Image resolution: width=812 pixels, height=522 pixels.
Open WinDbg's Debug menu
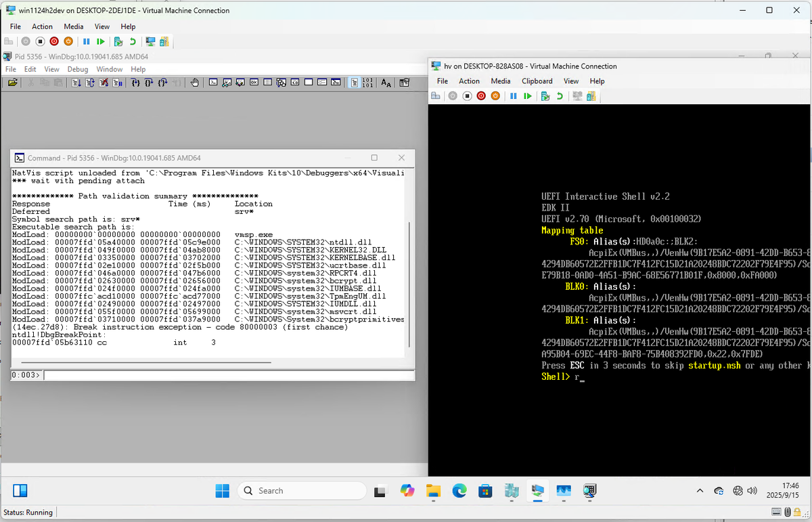point(78,69)
